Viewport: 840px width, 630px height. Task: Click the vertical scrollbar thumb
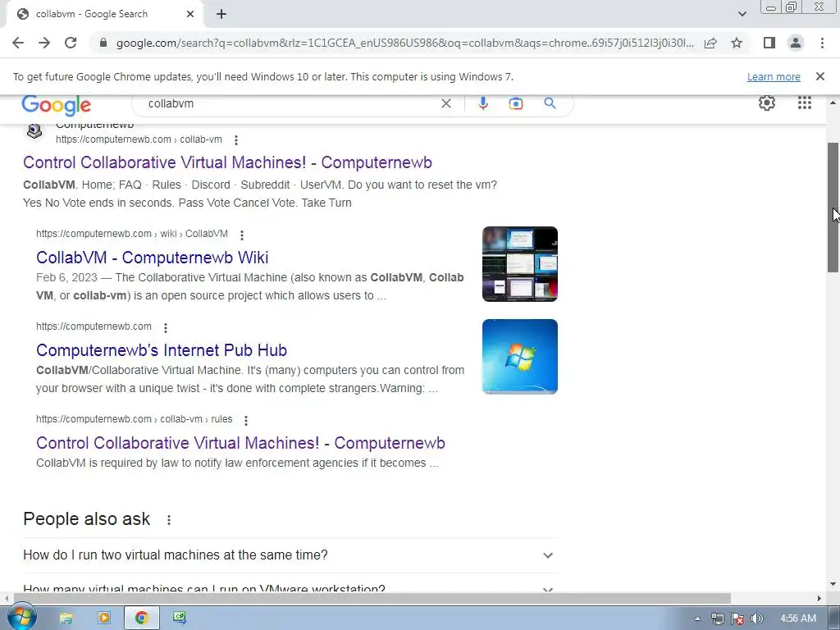833,208
